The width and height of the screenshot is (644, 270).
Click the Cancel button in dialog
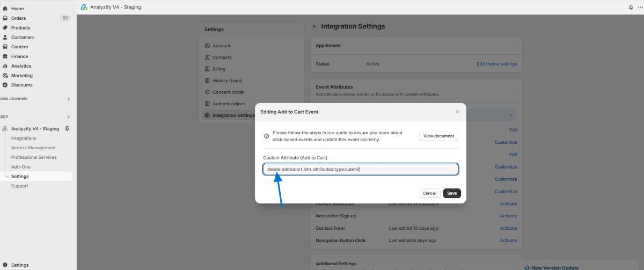[429, 193]
